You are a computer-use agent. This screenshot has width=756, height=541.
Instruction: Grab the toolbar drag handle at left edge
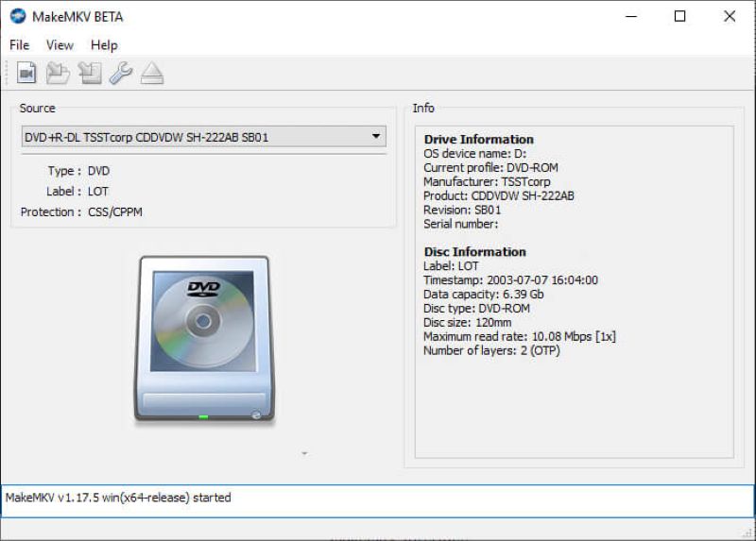[x=8, y=73]
